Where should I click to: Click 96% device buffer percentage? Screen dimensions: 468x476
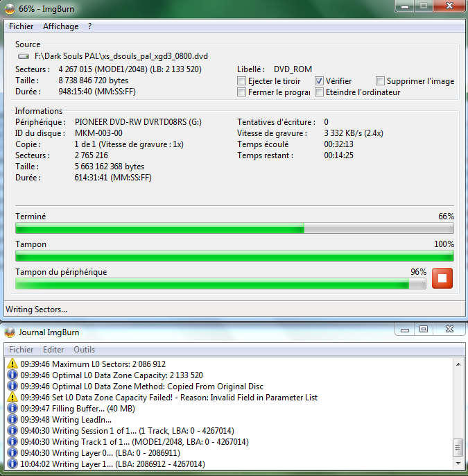coord(419,272)
